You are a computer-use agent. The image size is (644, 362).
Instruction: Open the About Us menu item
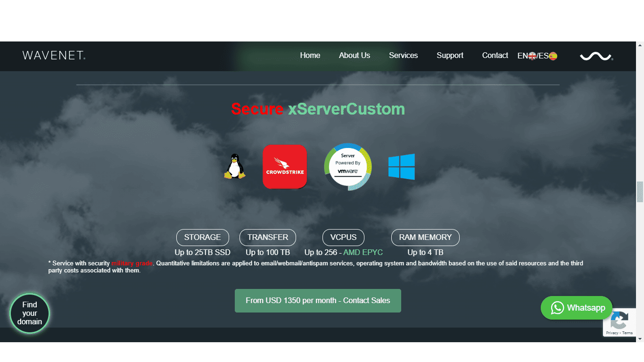point(355,56)
